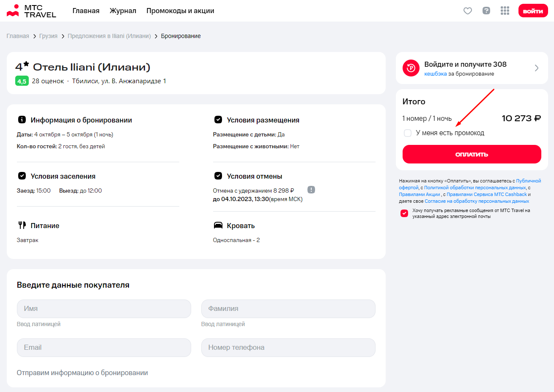
Task: Open the Правилами Акции link
Action: (x=420, y=194)
